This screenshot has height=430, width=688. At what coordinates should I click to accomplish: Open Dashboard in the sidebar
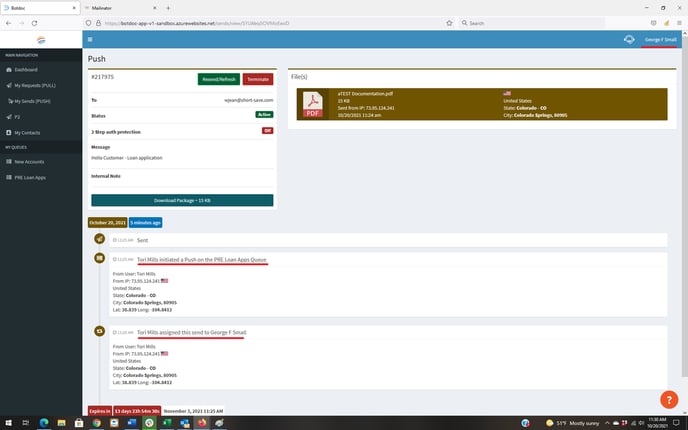[x=25, y=70]
